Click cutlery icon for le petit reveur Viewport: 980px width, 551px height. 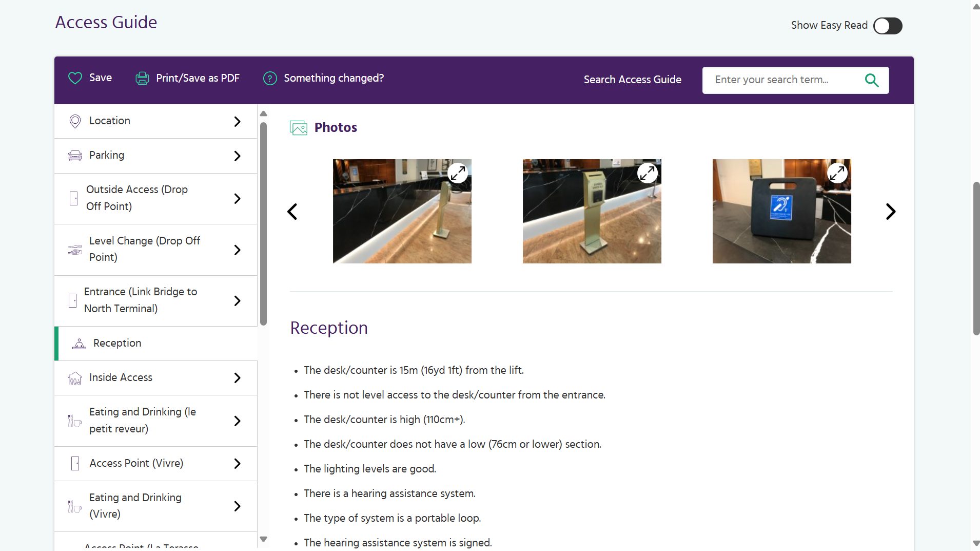tap(75, 421)
